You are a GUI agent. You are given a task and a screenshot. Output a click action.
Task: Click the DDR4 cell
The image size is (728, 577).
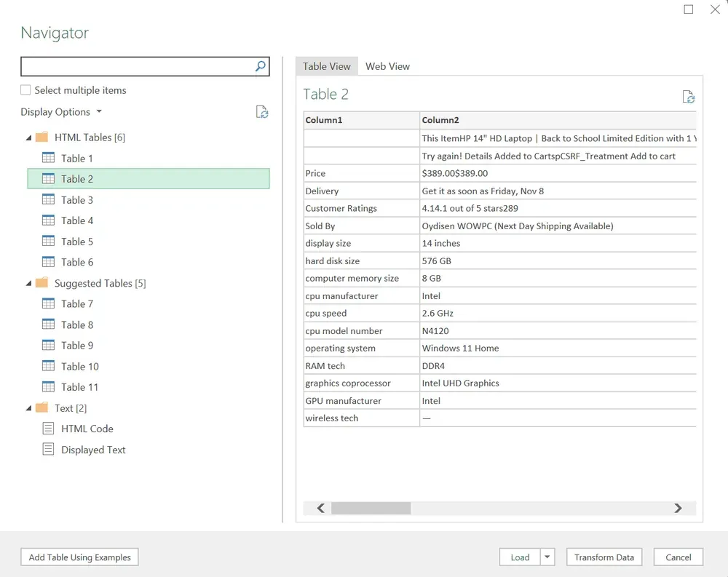pos(558,366)
